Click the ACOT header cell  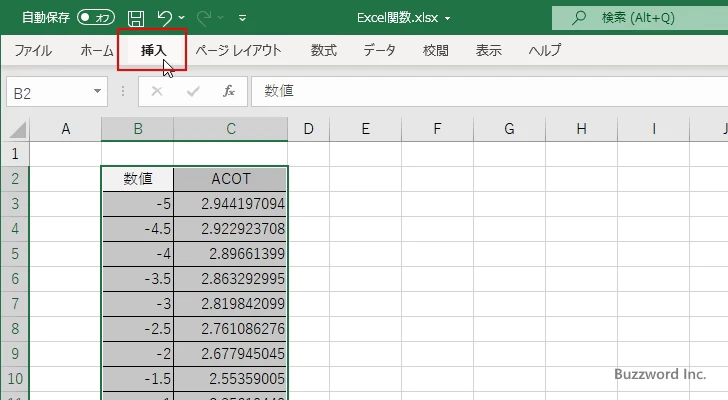[231, 179]
